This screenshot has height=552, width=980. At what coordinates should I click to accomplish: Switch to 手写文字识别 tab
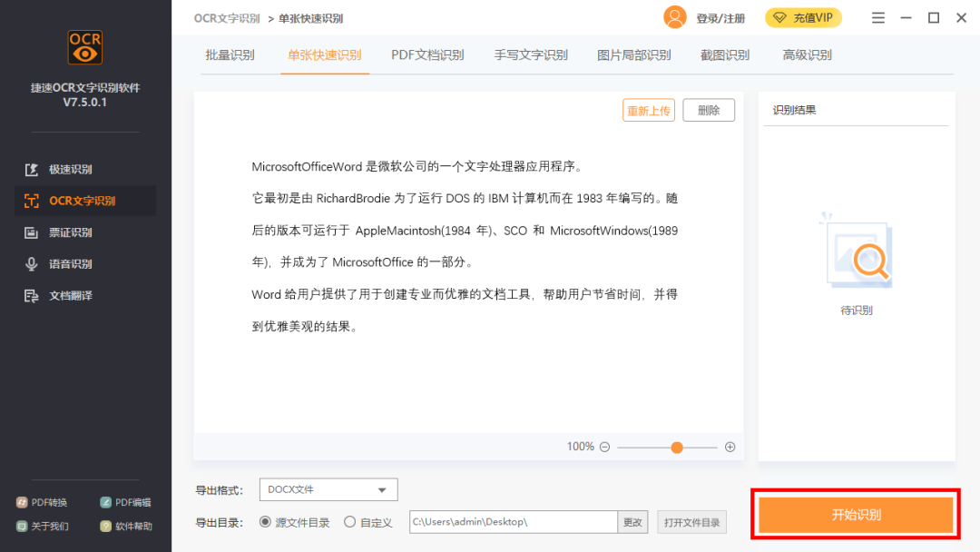tap(531, 55)
